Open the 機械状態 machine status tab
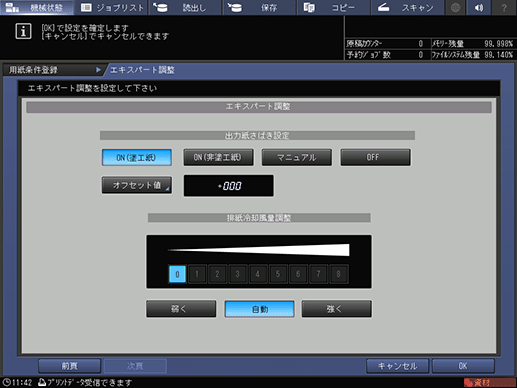517x388 pixels. (37, 7)
